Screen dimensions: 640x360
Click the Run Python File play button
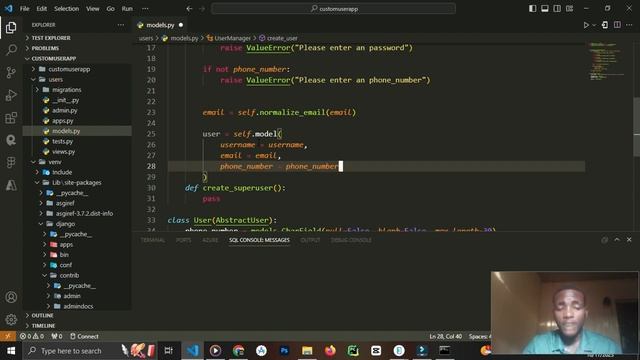[x=586, y=25]
